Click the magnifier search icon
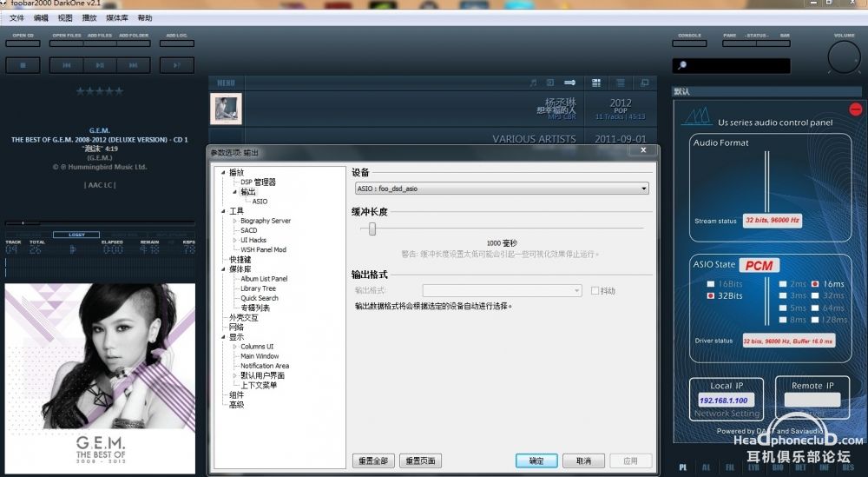868x477 pixels. [682, 65]
